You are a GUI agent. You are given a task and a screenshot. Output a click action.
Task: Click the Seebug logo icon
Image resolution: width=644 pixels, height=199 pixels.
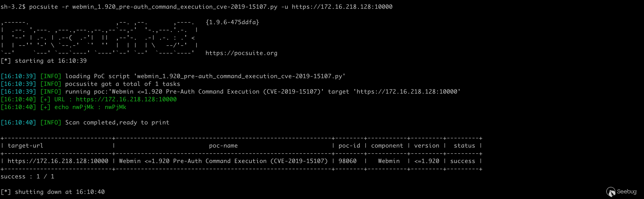point(611,192)
